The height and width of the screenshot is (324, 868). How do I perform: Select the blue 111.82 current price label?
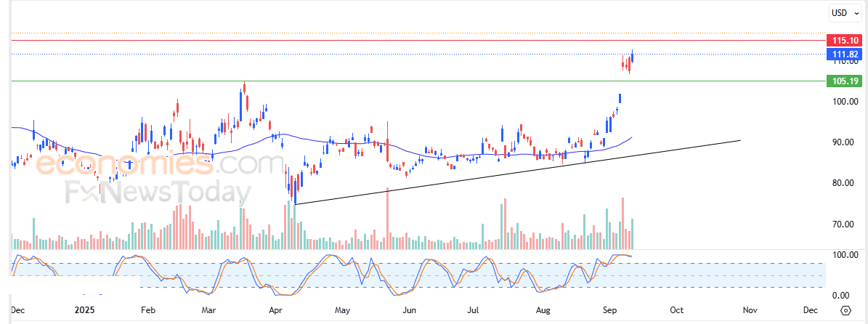tap(843, 54)
